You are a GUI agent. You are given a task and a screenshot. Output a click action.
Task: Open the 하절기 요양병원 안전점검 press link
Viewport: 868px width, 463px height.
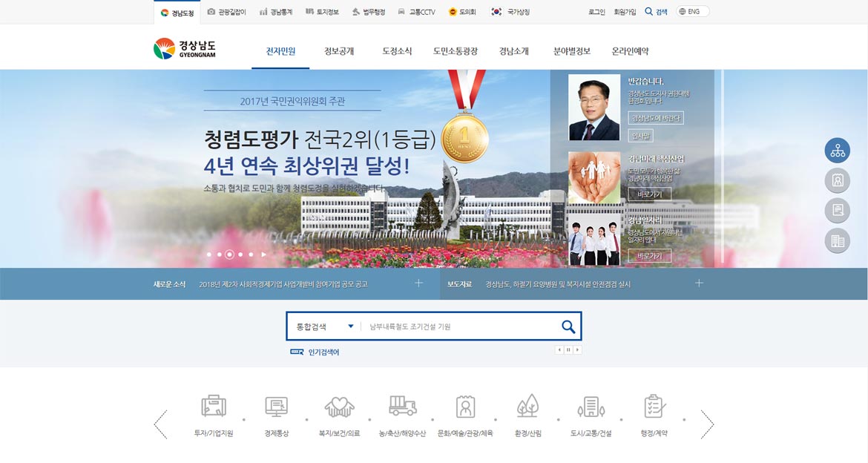click(558, 284)
